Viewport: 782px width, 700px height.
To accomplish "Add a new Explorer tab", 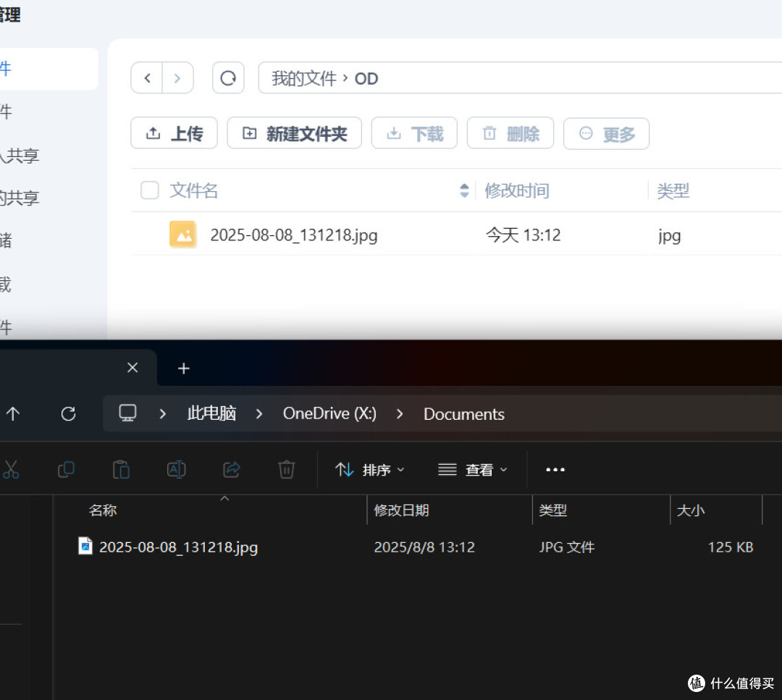I will pos(183,368).
